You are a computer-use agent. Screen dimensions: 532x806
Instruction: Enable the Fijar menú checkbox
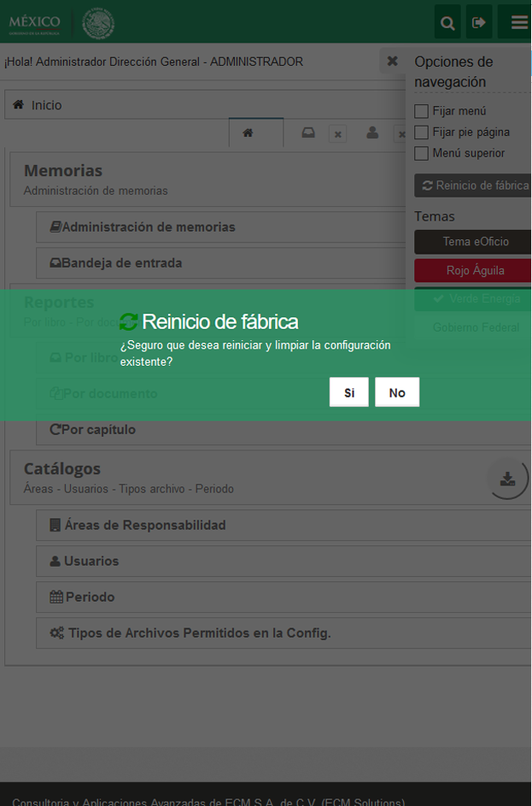(x=421, y=111)
